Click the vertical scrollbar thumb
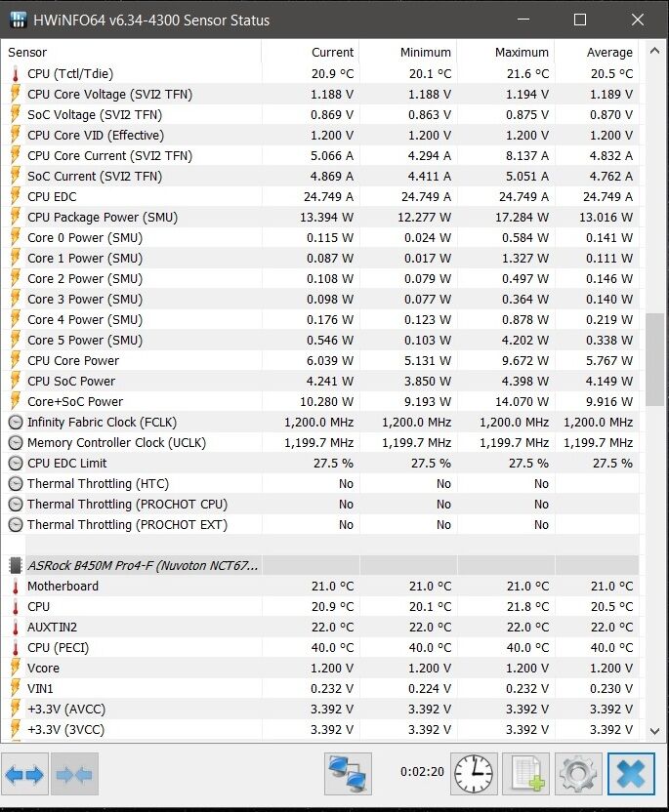The width and height of the screenshot is (669, 812). tap(655, 359)
